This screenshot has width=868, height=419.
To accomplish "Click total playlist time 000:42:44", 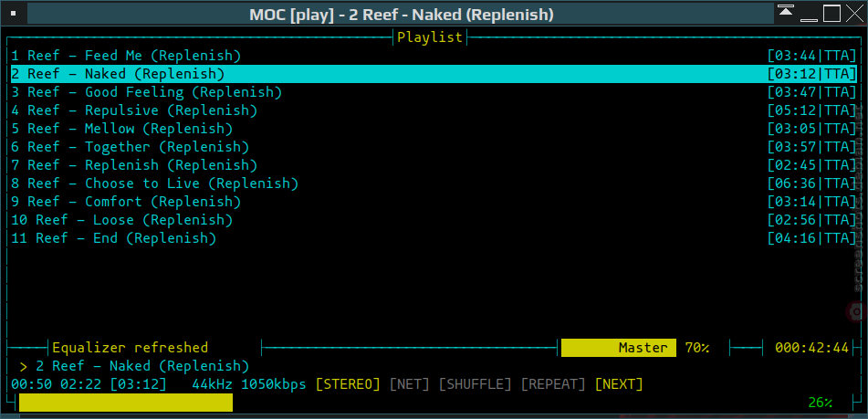I will [811, 348].
